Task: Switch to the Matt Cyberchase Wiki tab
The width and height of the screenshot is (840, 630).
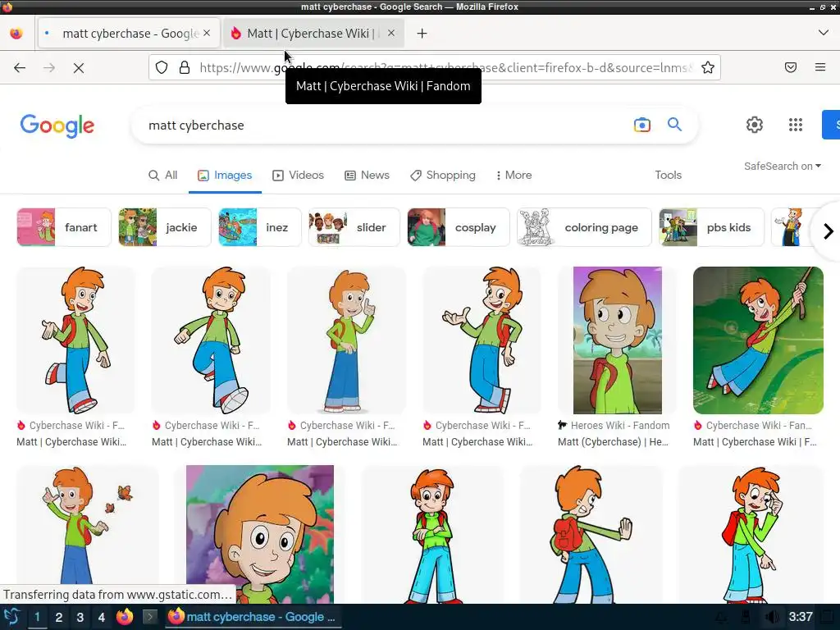Action: tap(313, 33)
